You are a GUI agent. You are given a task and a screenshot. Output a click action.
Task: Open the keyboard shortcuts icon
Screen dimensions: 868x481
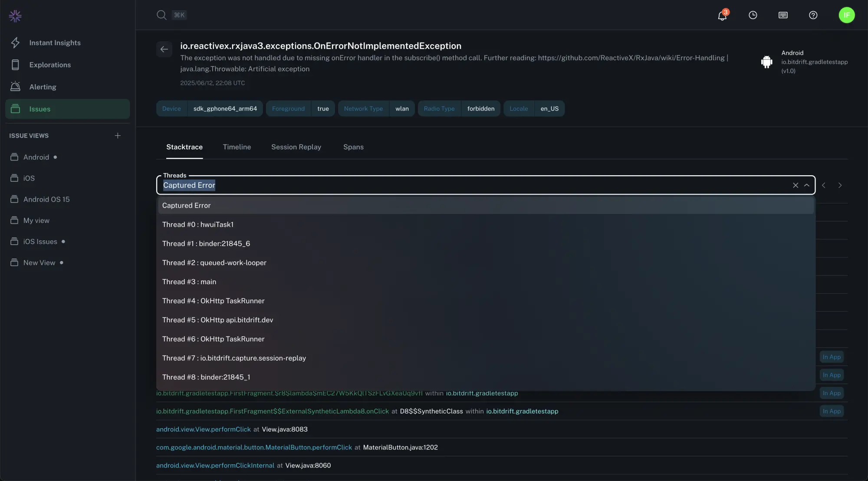(x=783, y=15)
